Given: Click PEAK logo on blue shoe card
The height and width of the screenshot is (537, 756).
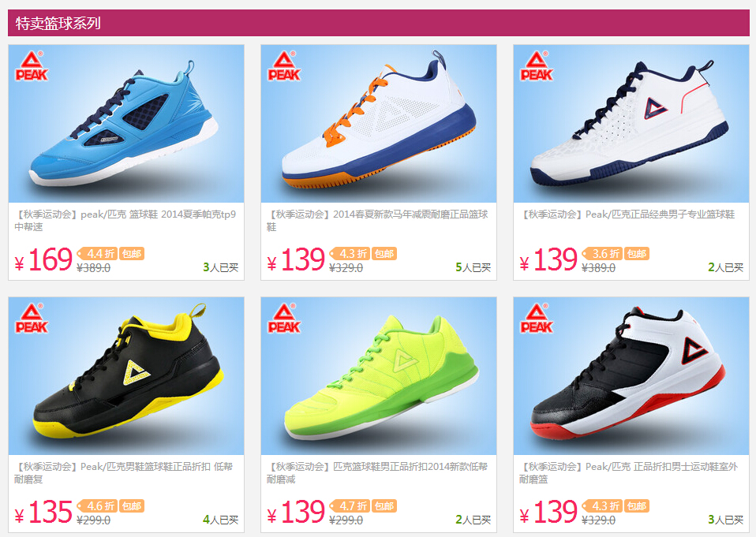Looking at the screenshot, I should (32, 66).
